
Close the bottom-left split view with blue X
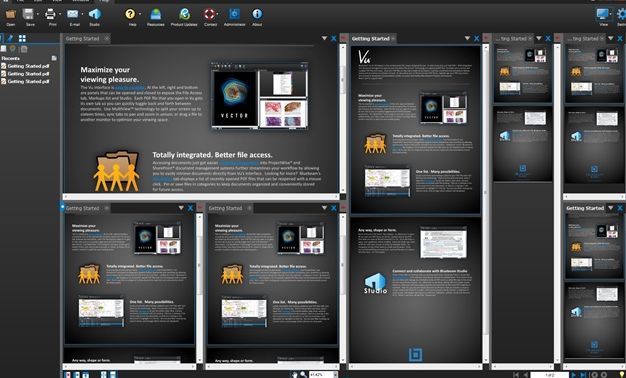click(190, 208)
